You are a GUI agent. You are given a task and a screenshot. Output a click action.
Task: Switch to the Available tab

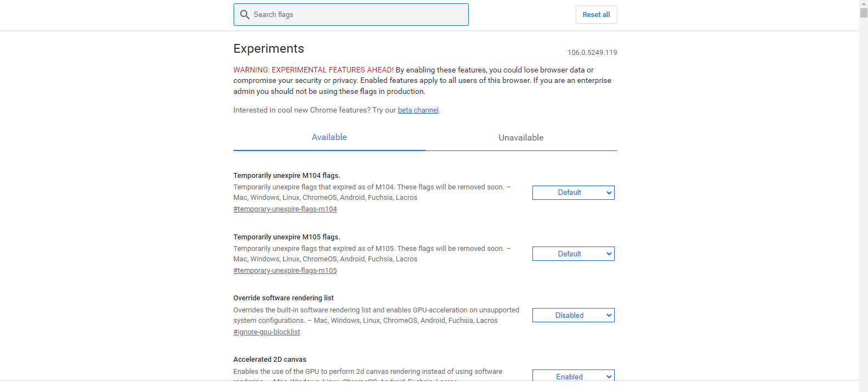(x=329, y=137)
